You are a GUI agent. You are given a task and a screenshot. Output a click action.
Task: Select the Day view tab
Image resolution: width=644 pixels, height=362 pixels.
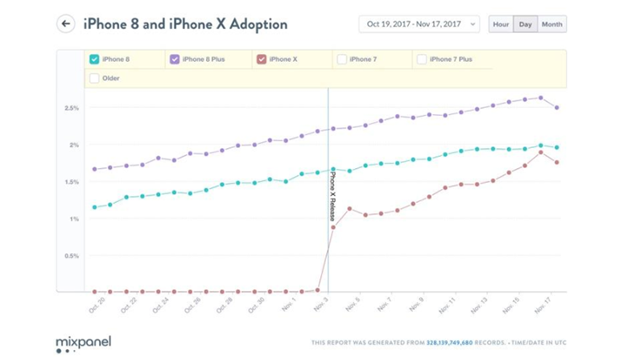525,24
